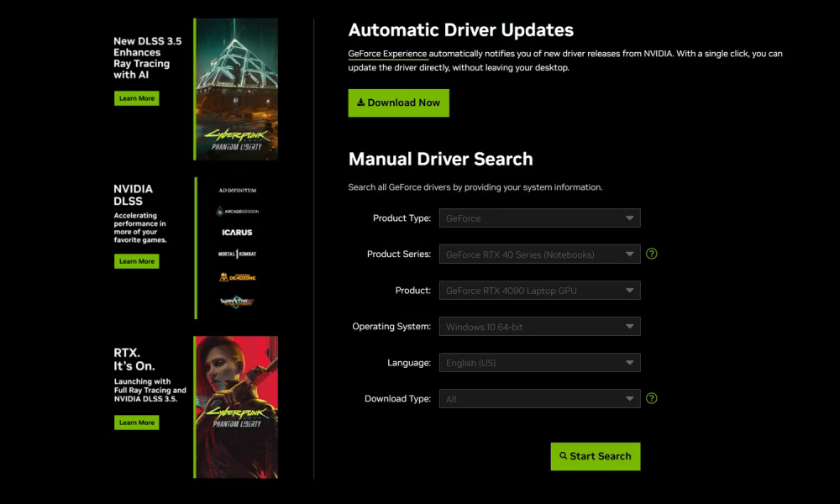Open the Operating System dropdown

539,327
